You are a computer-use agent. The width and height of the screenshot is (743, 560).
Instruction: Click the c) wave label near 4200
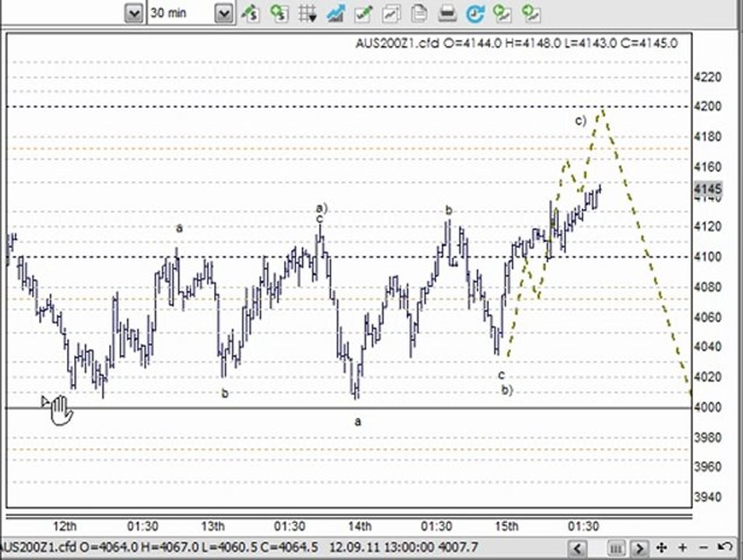pyautogui.click(x=580, y=121)
